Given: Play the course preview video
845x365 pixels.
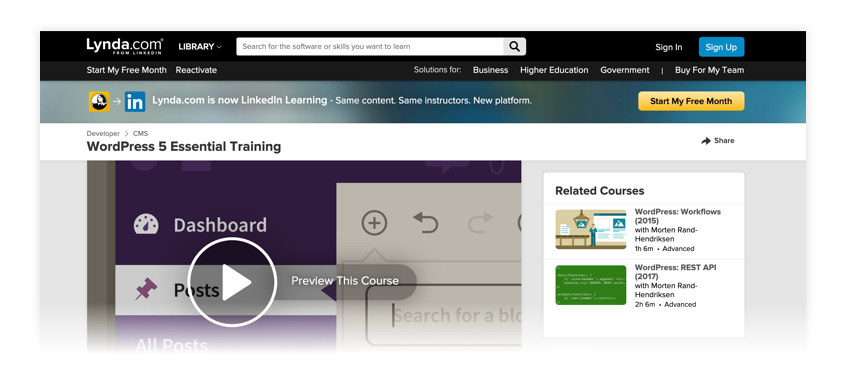Looking at the screenshot, I should click(x=232, y=282).
